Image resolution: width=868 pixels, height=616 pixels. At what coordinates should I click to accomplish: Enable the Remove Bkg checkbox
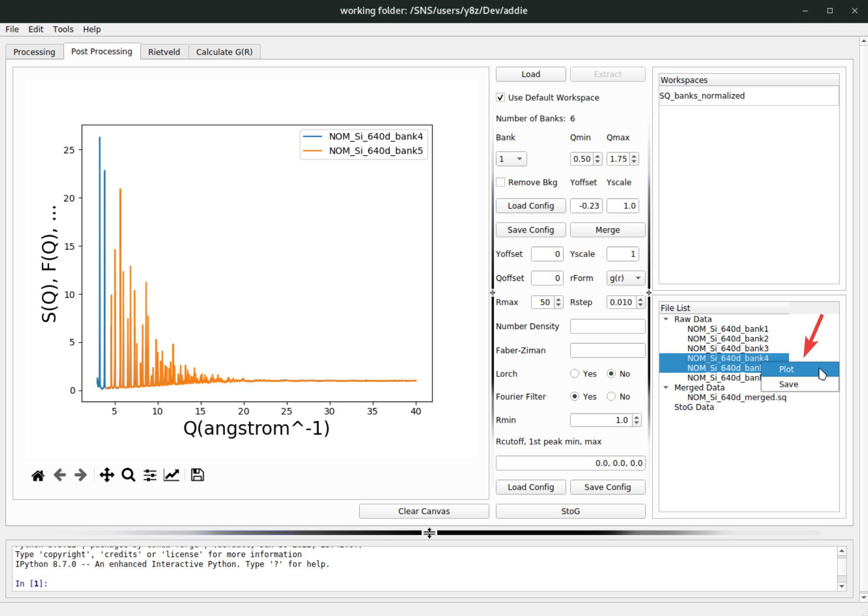pos(501,182)
